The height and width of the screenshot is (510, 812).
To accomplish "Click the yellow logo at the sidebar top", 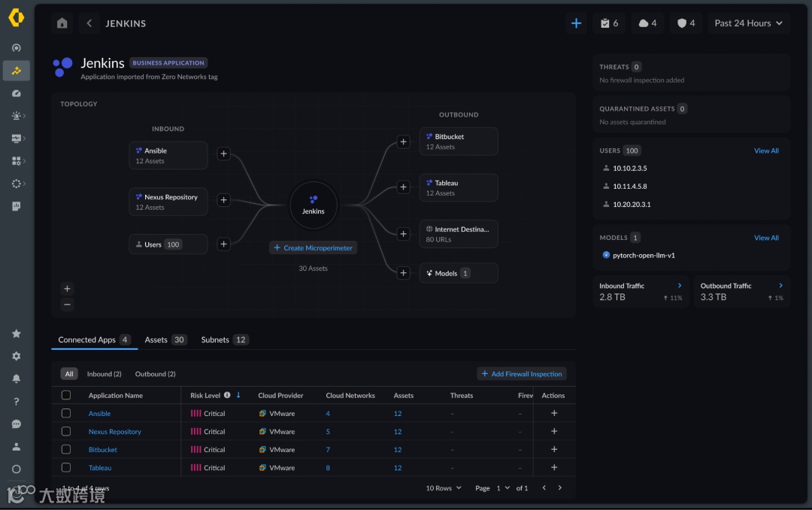I will coord(16,17).
